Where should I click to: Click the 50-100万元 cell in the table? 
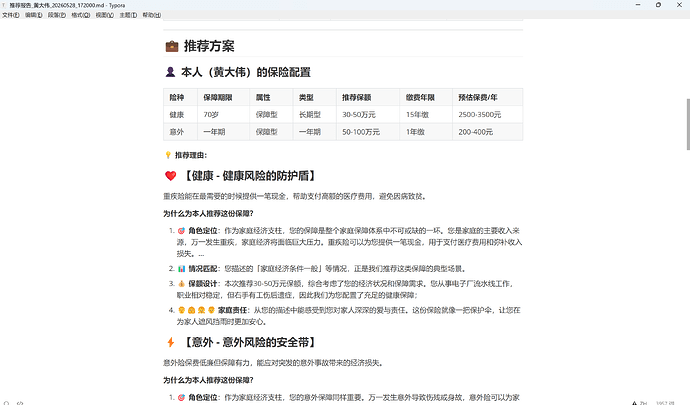[x=368, y=132]
